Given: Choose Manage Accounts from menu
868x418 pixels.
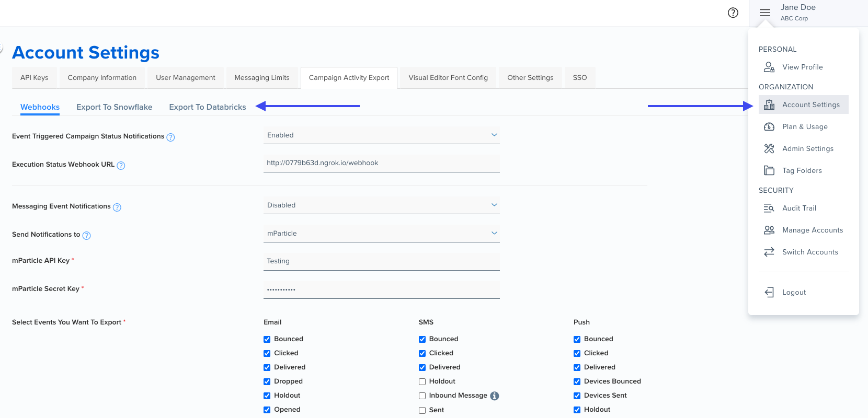Looking at the screenshot, I should [x=804, y=230].
